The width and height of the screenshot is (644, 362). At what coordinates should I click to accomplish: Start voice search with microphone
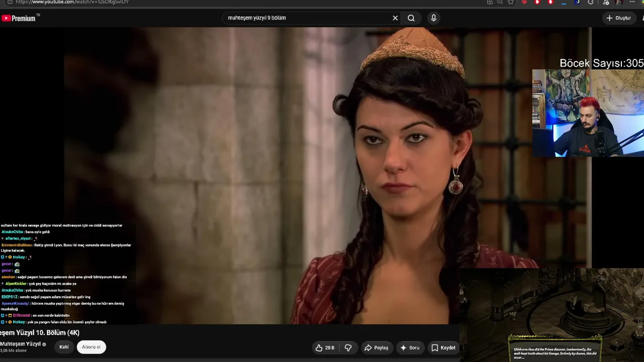434,18
